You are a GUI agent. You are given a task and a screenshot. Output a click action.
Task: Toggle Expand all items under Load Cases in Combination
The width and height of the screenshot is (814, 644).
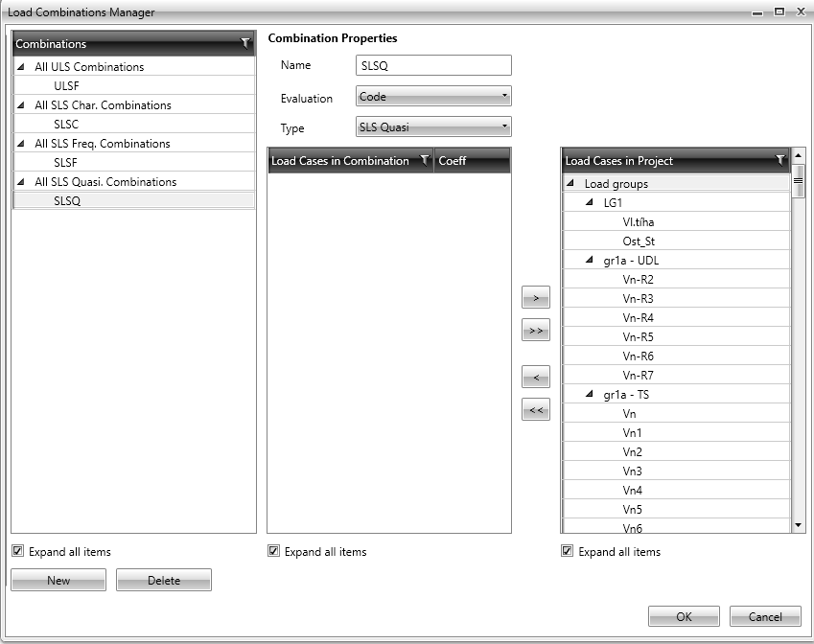[273, 551]
